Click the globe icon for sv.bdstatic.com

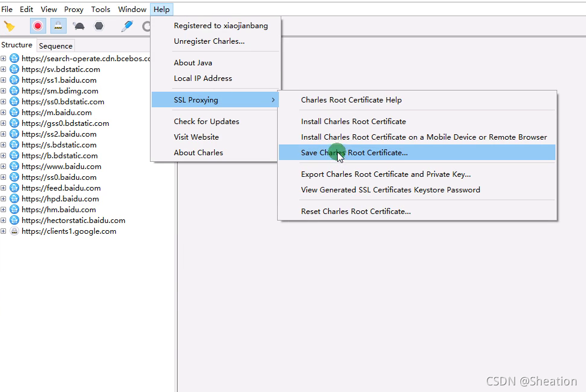click(14, 69)
